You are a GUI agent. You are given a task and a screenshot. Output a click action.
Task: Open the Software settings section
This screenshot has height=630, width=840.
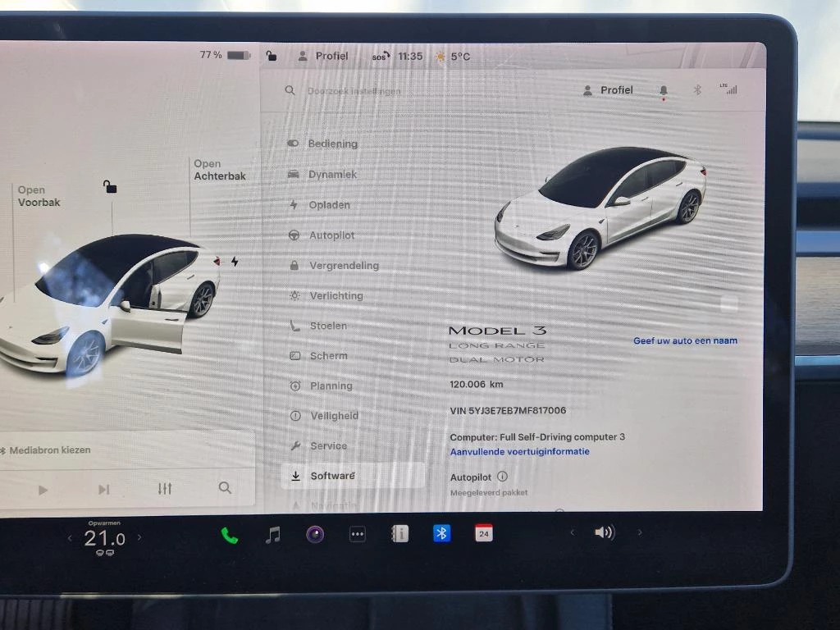(334, 475)
